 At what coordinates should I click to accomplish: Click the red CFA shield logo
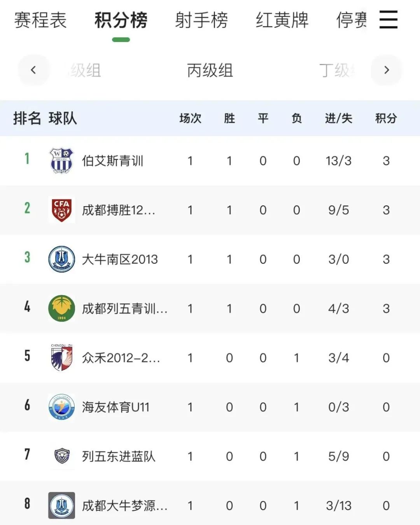(x=61, y=210)
